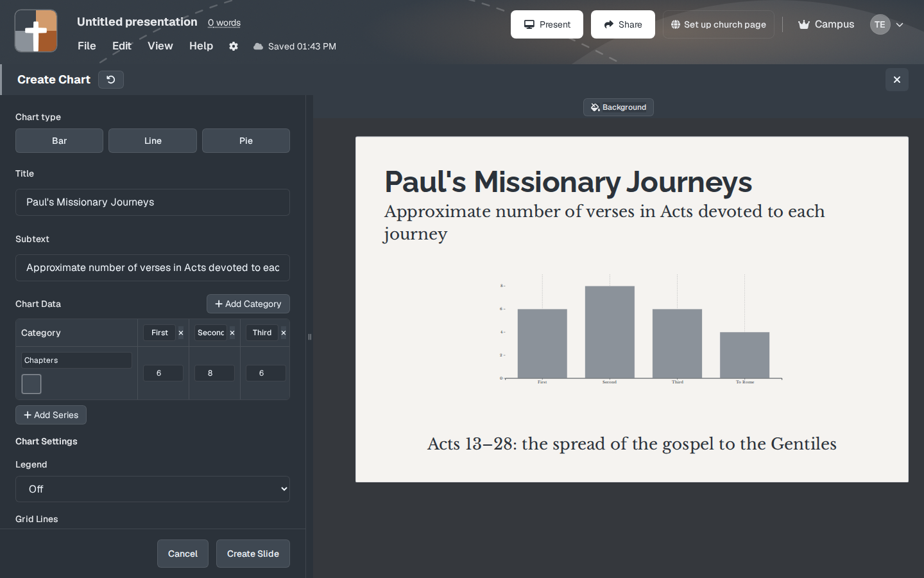Image resolution: width=924 pixels, height=578 pixels.
Task: Edit the Chapters series name field
Action: [x=77, y=360]
